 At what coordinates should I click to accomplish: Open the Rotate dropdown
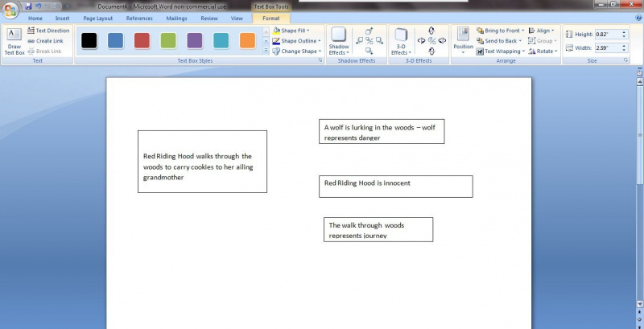(543, 51)
